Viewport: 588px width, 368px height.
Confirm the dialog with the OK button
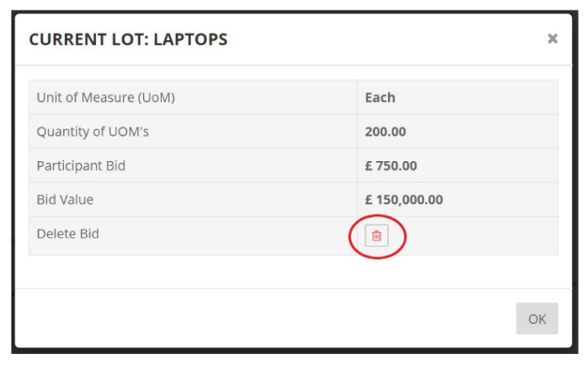[537, 318]
